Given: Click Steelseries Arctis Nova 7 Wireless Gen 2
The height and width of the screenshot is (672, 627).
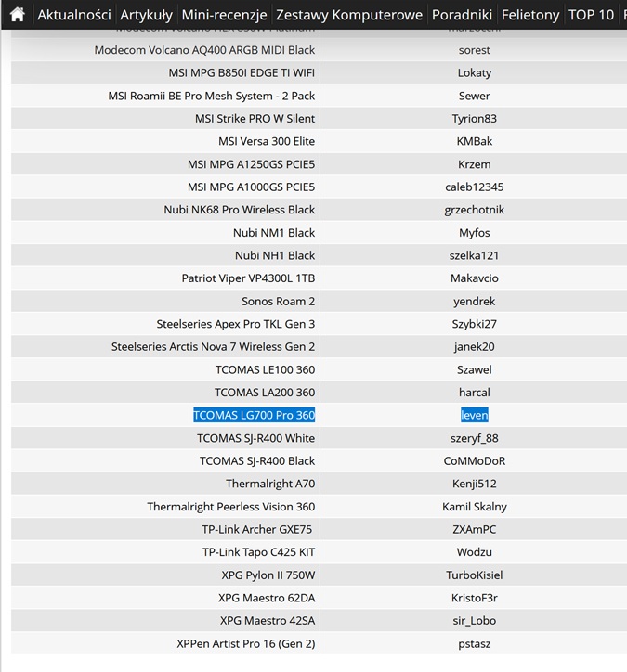Looking at the screenshot, I should click(x=213, y=347).
